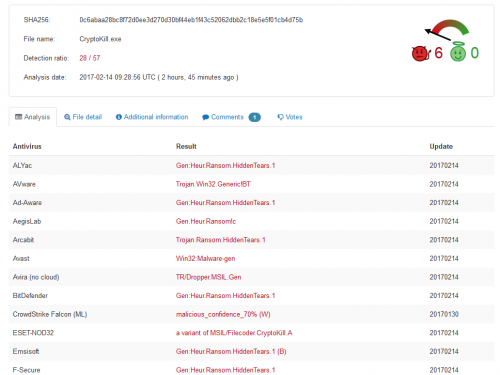Click the Analysis tab table icon
Viewport: 500px width, 375px height.
point(19,117)
